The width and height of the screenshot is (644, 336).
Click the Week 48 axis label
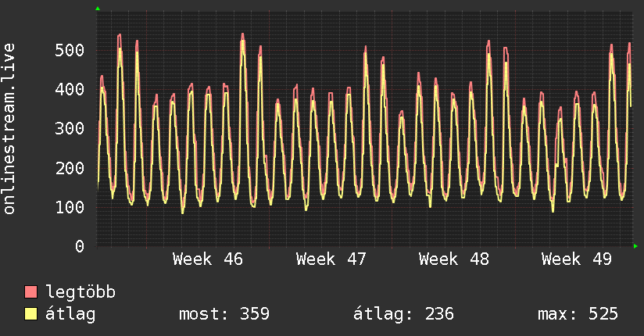click(454, 259)
